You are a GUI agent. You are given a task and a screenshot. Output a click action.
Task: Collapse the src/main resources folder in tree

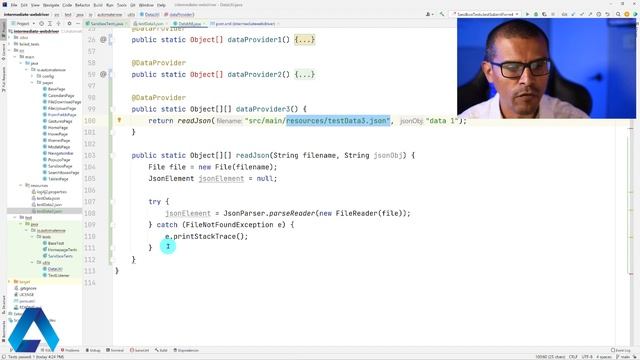point(21,185)
